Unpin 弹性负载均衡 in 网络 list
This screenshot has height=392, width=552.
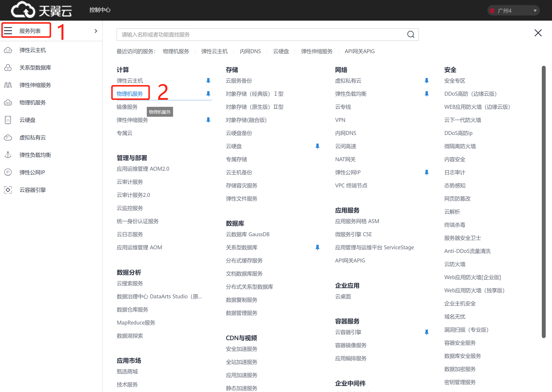[427, 94]
